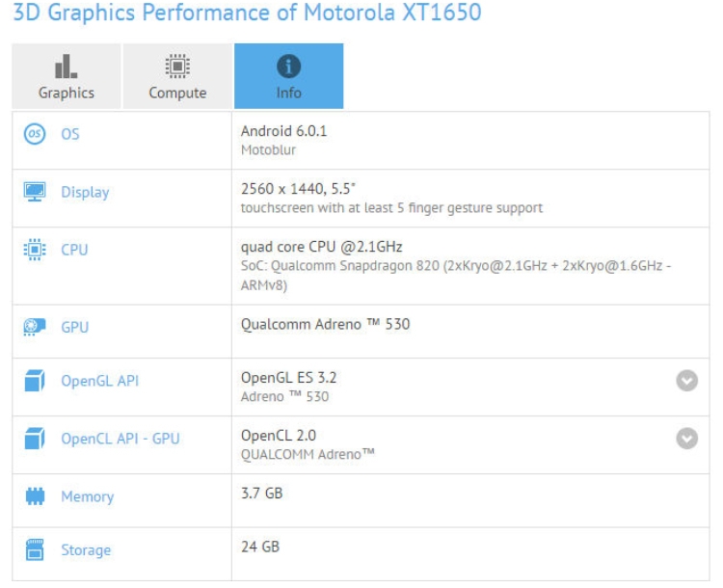Click the Storage drive icon
The image size is (723, 588).
click(x=32, y=550)
